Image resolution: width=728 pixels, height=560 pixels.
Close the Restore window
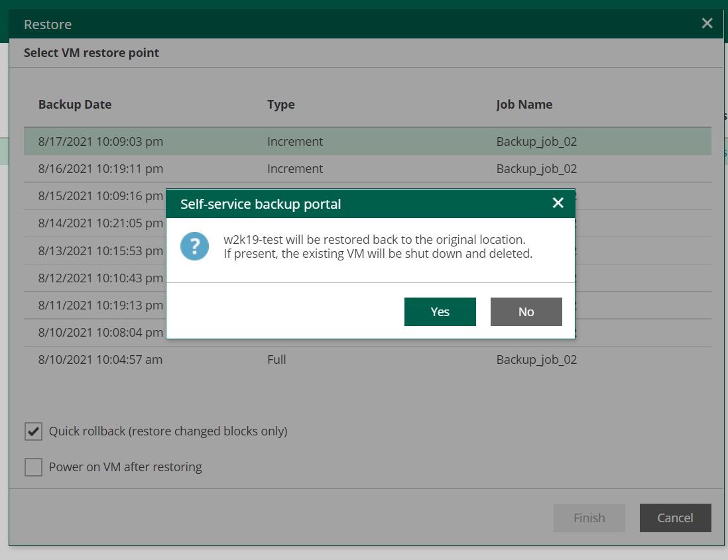707,23
